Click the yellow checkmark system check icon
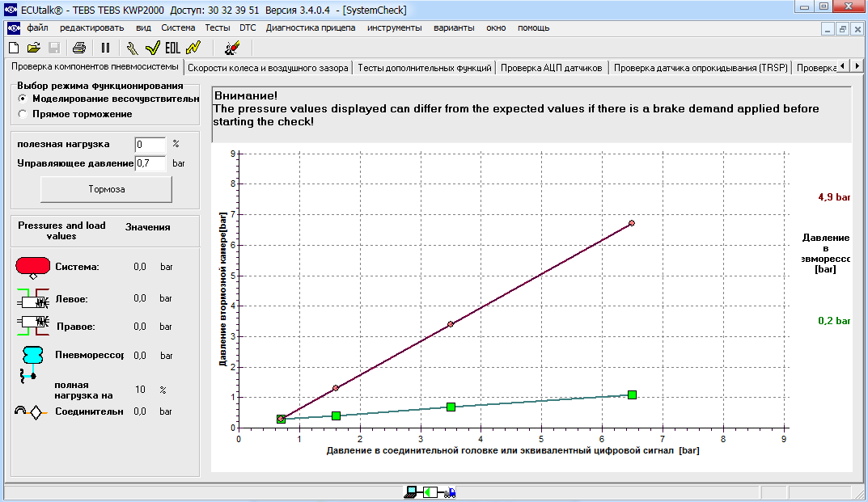Viewport: 868px width, 502px height. pyautogui.click(x=152, y=48)
